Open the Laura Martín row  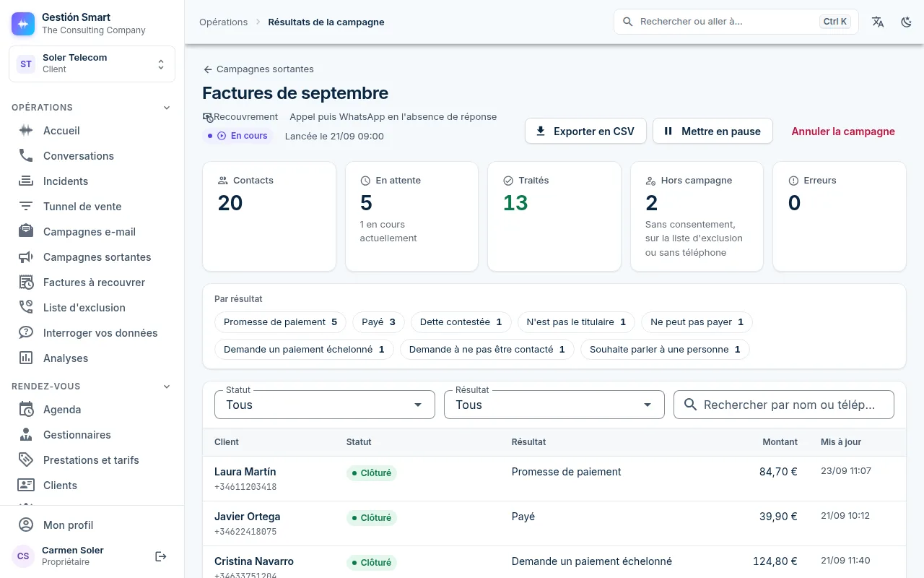point(554,479)
